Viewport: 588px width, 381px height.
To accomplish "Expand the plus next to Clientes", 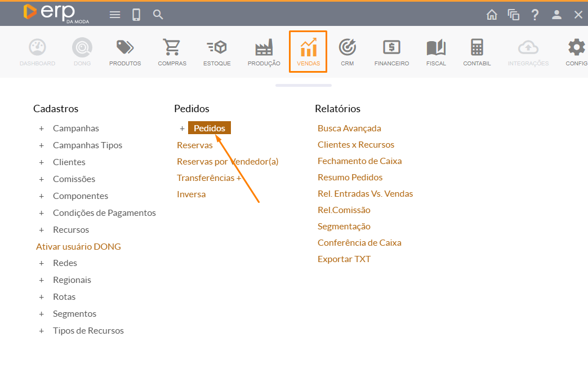I will pos(41,162).
